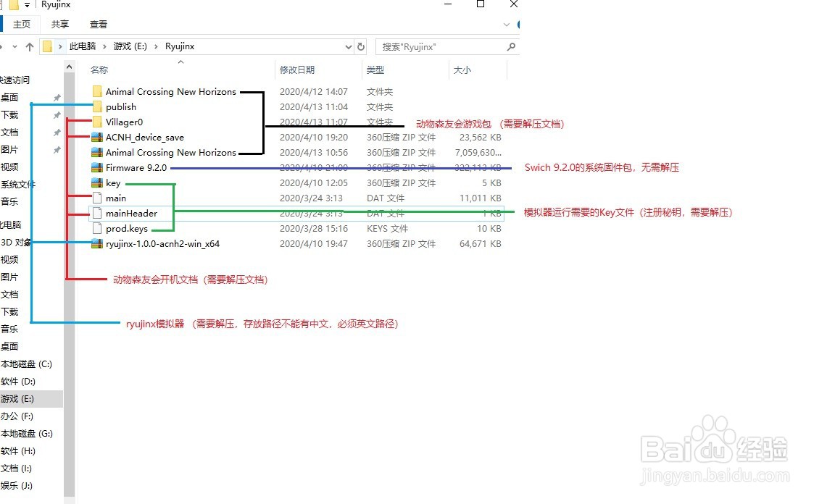Select the key ZIP archive icon
Image resolution: width=835 pixels, height=504 pixels.
(x=97, y=182)
